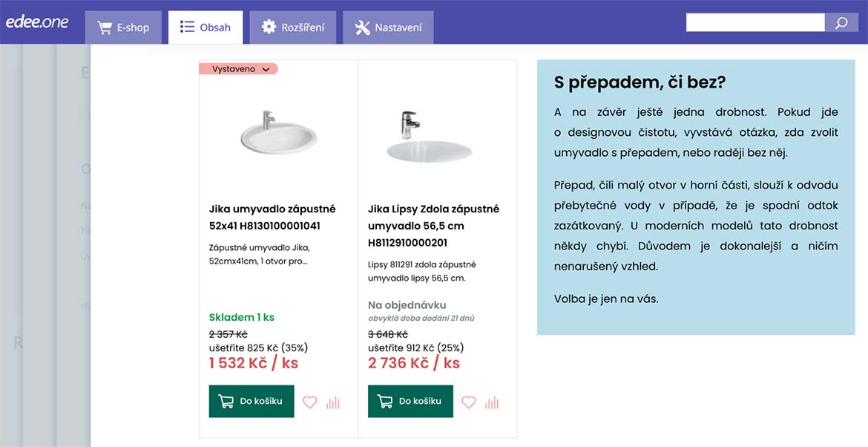Click the Nastavení wrench tools icon
This screenshot has width=868, height=447.
tap(363, 27)
